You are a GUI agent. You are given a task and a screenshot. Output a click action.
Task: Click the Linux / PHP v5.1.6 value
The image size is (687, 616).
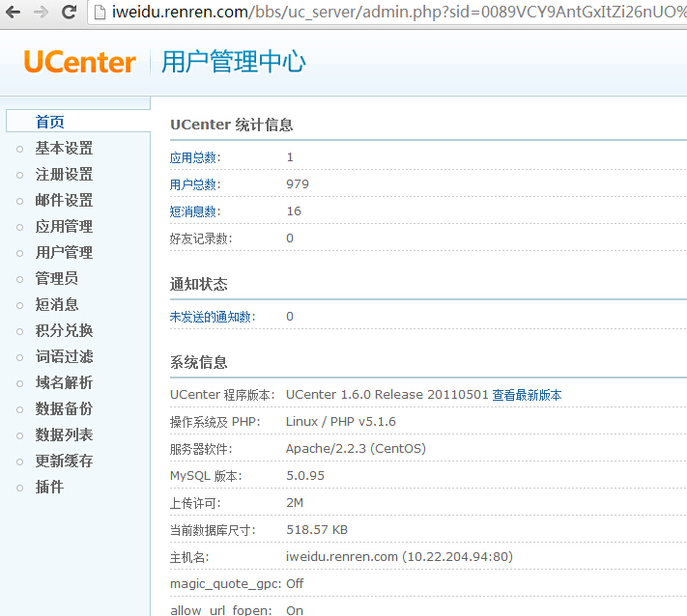click(341, 422)
